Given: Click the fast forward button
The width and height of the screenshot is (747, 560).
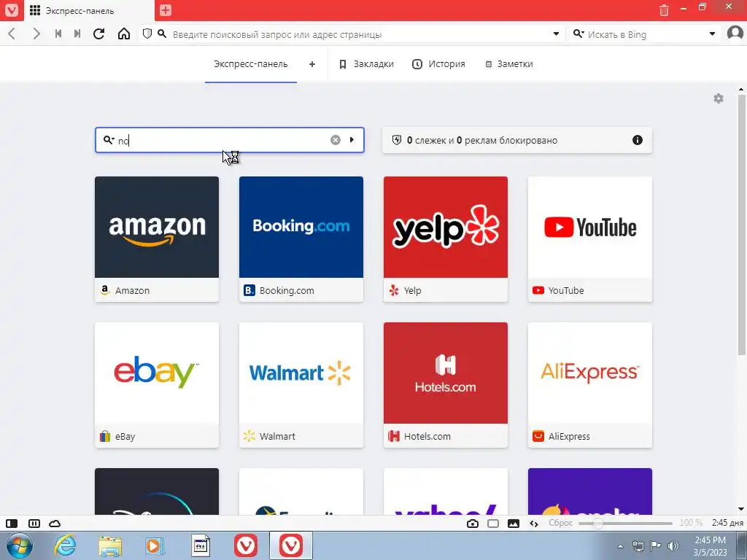Looking at the screenshot, I should (x=77, y=34).
